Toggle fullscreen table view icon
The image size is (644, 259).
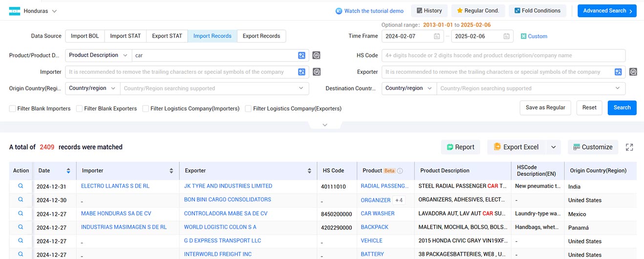pyautogui.click(x=629, y=147)
